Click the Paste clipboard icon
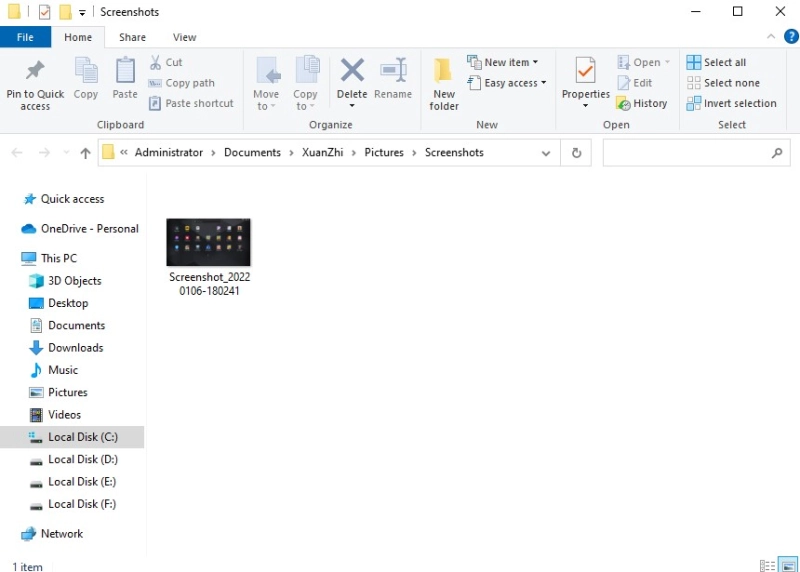This screenshot has width=800, height=572. (125, 70)
